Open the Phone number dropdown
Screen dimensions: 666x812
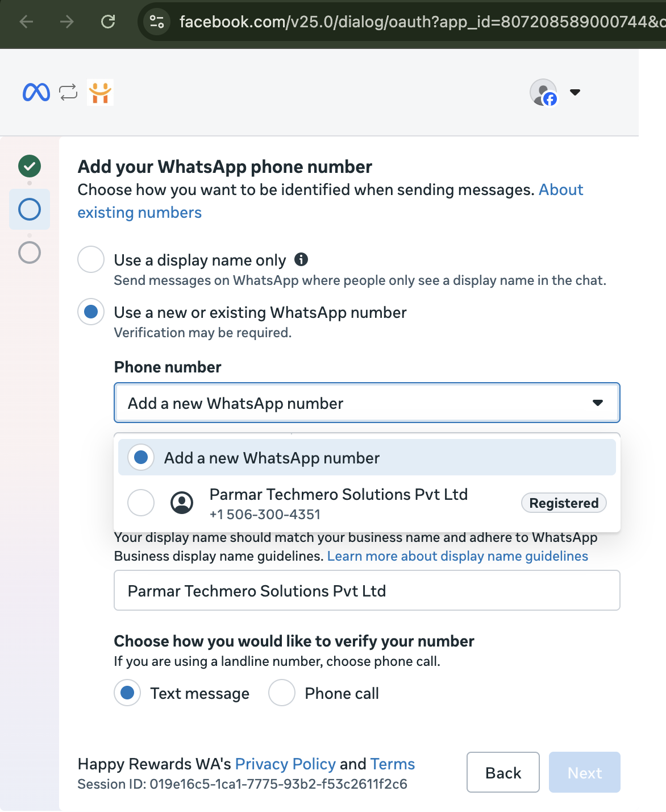[x=367, y=403]
